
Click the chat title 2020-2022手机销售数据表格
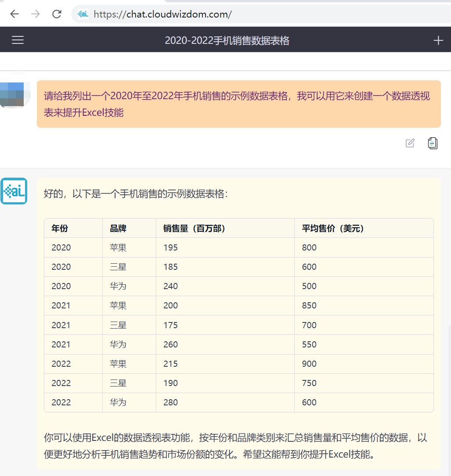click(227, 40)
